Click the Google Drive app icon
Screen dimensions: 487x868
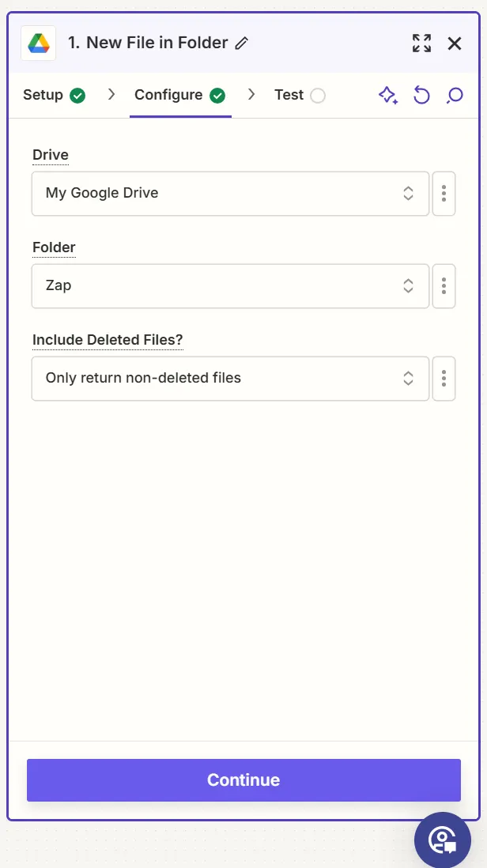point(38,43)
